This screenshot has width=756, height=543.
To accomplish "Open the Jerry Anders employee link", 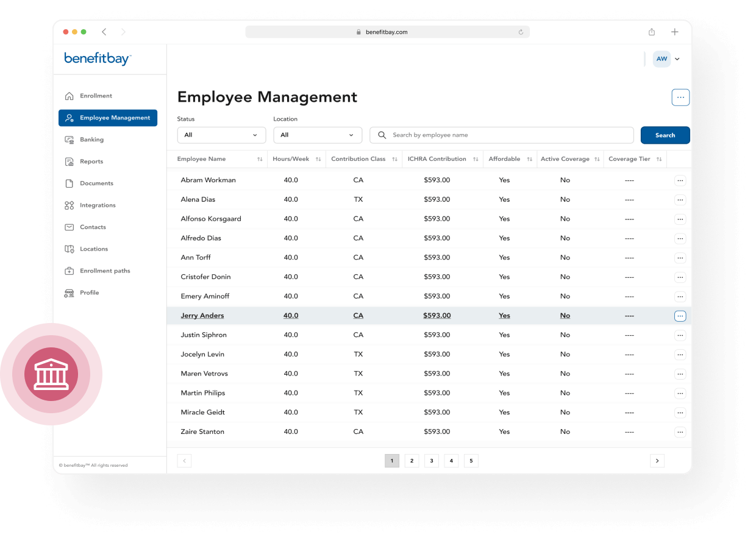I will (x=202, y=316).
